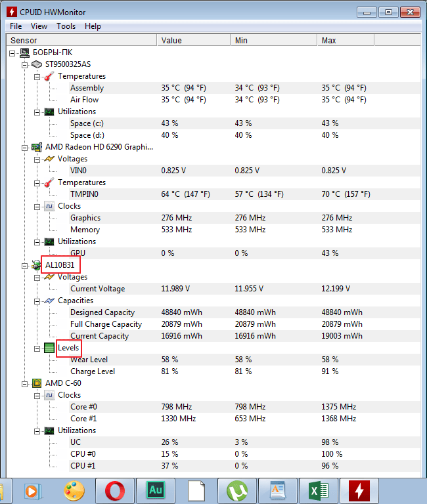Collapse the Capacities section under AL10B31
The width and height of the screenshot is (427, 504).
click(x=37, y=301)
